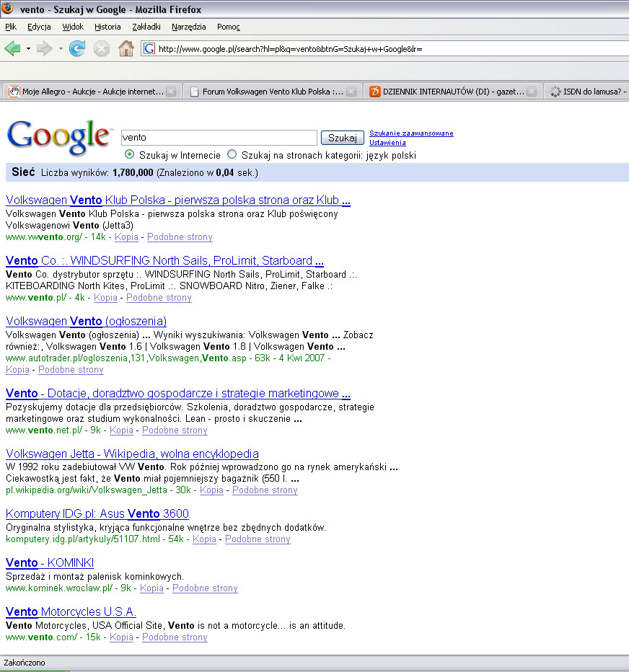Focus the search box containing vento
The height and width of the screenshot is (672, 629).
click(x=219, y=138)
